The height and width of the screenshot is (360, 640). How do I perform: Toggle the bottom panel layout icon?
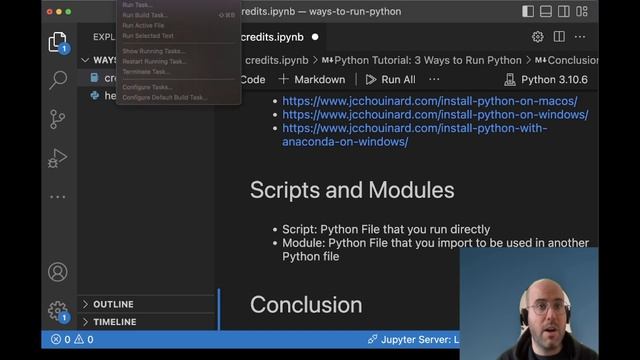point(546,11)
